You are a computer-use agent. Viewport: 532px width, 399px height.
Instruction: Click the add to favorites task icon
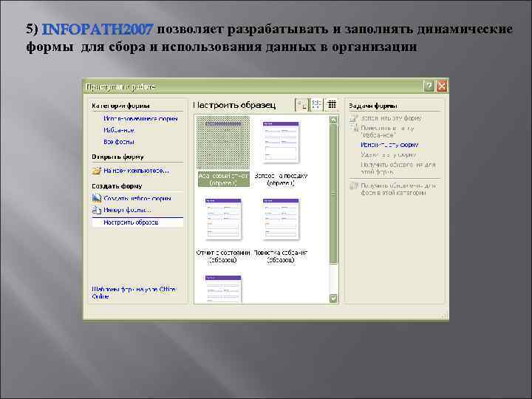tap(354, 129)
